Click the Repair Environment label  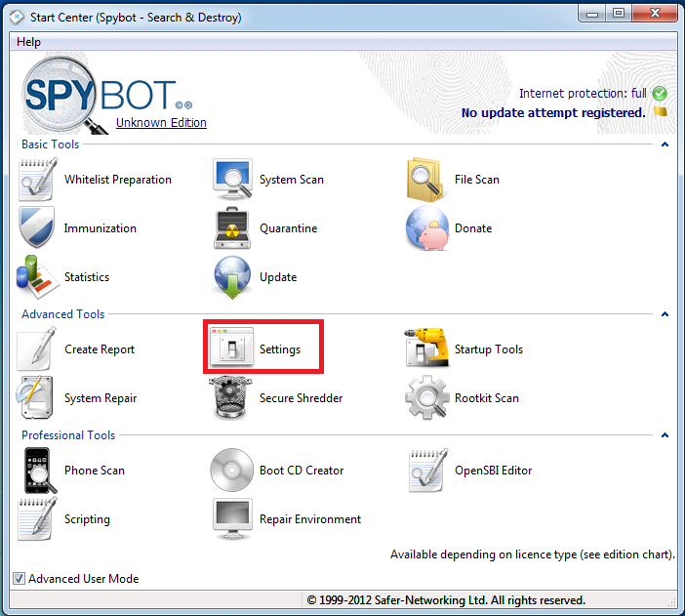pos(310,519)
